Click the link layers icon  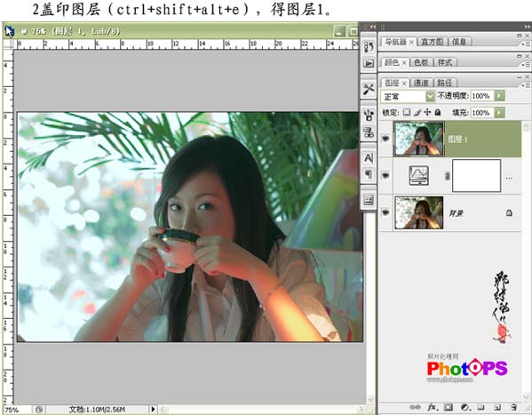click(415, 407)
